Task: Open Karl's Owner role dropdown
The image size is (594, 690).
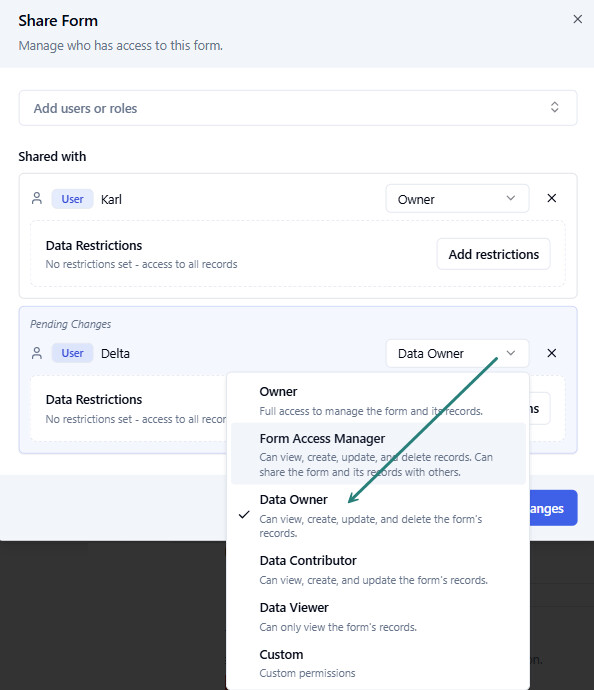Action: tap(457, 199)
